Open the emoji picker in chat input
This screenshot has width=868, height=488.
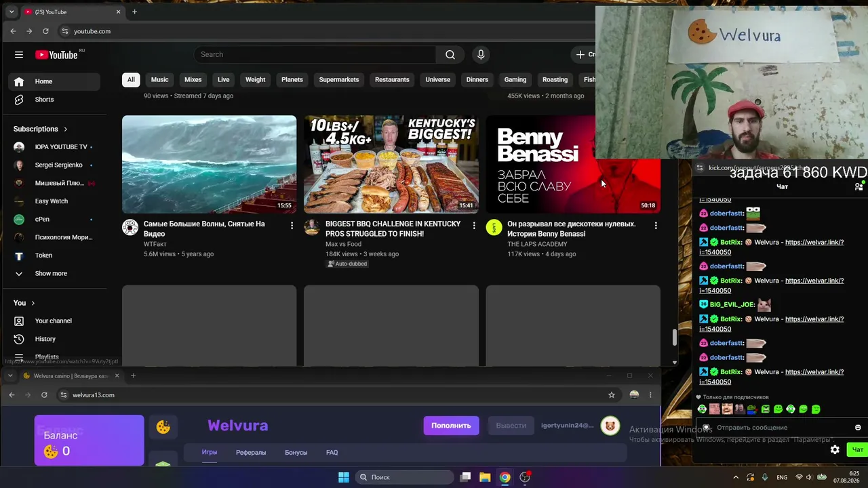(x=858, y=428)
